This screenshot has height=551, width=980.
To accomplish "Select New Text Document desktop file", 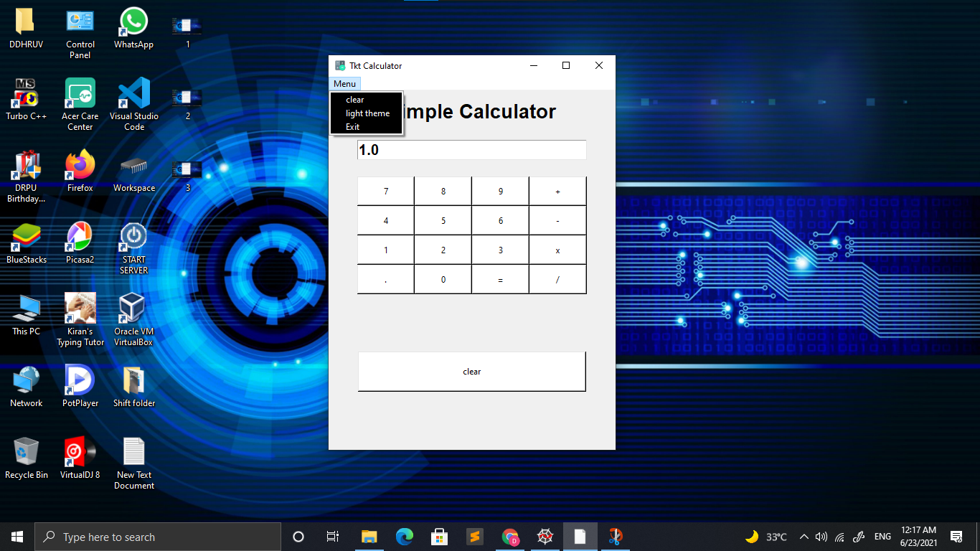I will point(133,464).
